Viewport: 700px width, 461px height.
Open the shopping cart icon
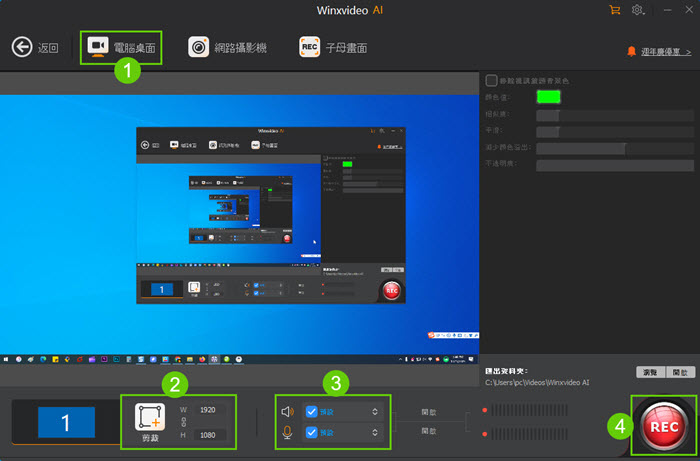coord(614,10)
